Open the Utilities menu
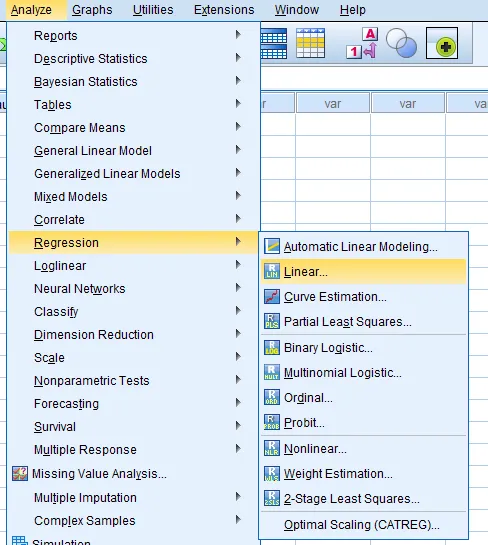This screenshot has width=488, height=545. coord(153,10)
